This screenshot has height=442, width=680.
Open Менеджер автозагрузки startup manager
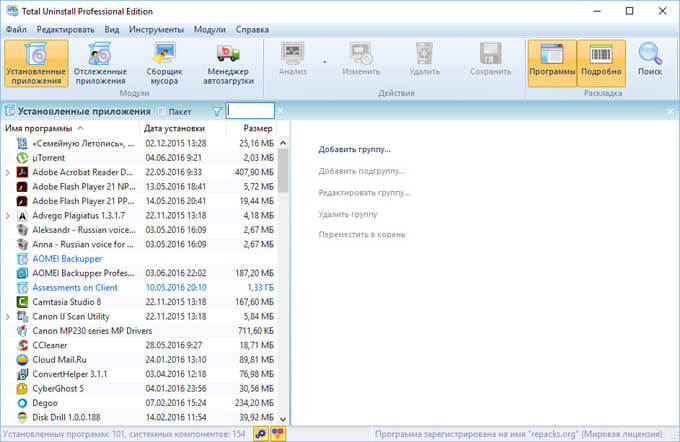[x=229, y=63]
